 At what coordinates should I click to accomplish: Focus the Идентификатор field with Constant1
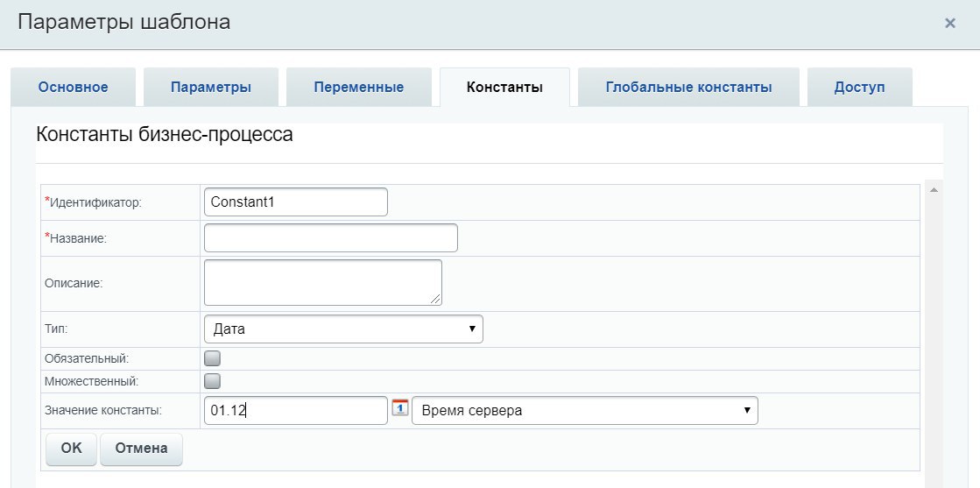(295, 202)
